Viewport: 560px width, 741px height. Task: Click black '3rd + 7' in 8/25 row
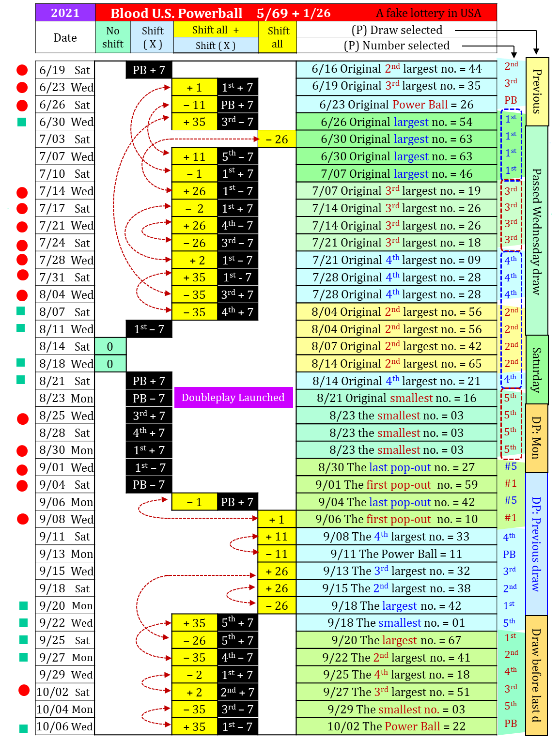(x=149, y=416)
